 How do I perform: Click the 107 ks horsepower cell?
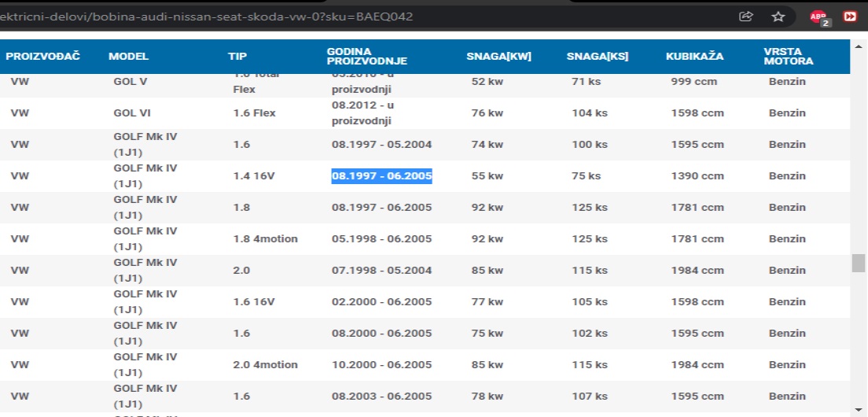[590, 397]
